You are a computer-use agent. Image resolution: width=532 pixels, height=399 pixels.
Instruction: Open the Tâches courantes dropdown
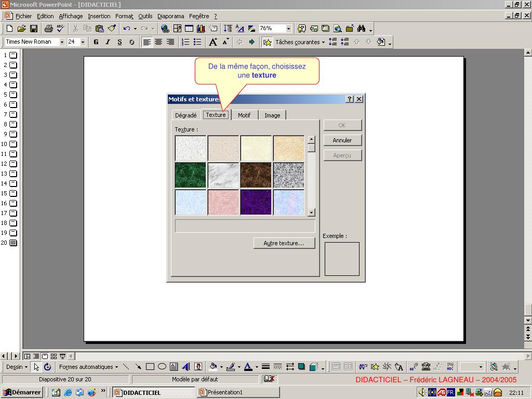pos(300,42)
